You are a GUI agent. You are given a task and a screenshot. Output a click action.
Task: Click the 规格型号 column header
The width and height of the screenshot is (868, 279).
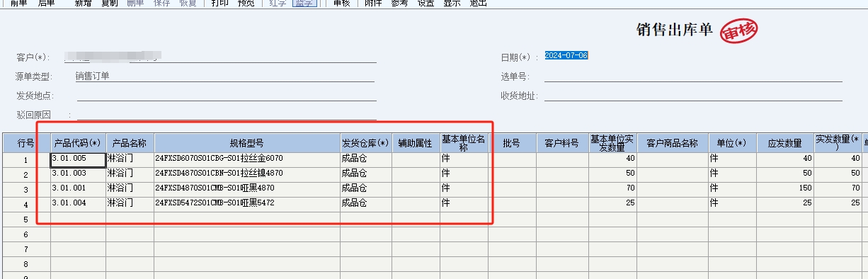[x=246, y=143]
